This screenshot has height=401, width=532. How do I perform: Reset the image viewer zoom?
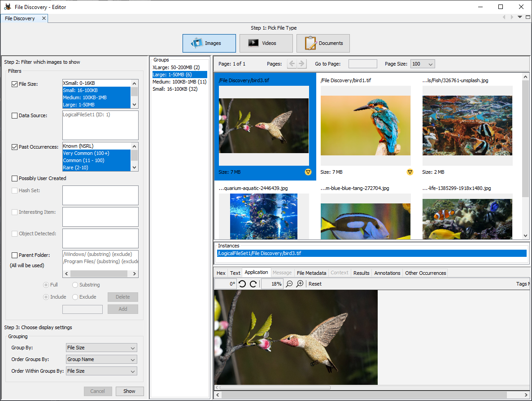315,284
